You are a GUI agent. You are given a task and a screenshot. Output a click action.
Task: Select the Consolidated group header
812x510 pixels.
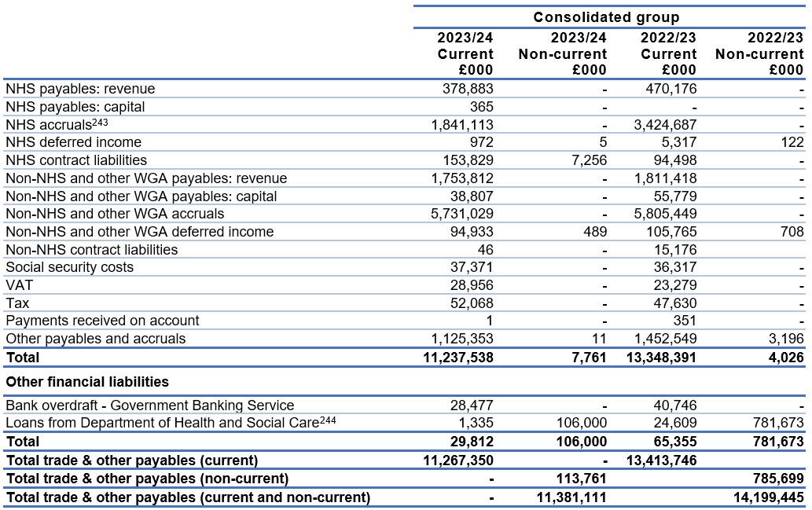tap(606, 17)
